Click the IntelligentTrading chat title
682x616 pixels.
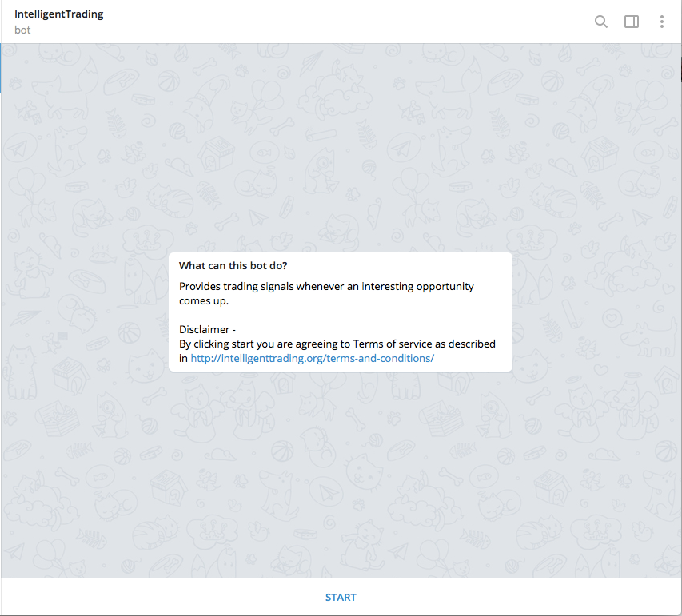pos(58,14)
